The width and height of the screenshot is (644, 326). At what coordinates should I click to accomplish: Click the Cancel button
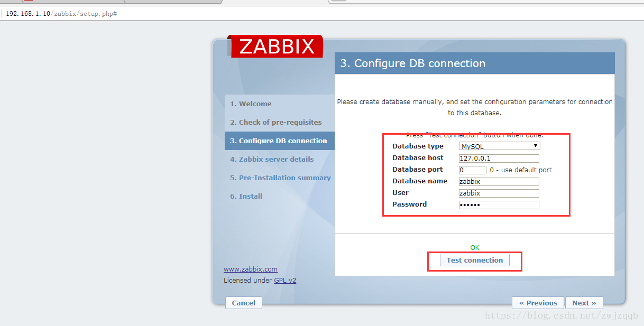[244, 303]
